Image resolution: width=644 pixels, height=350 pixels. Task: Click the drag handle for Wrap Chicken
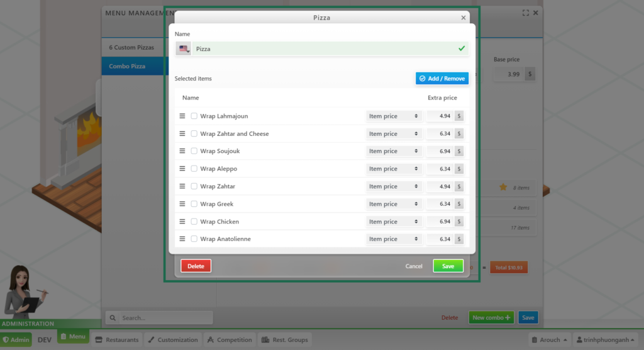pos(182,222)
